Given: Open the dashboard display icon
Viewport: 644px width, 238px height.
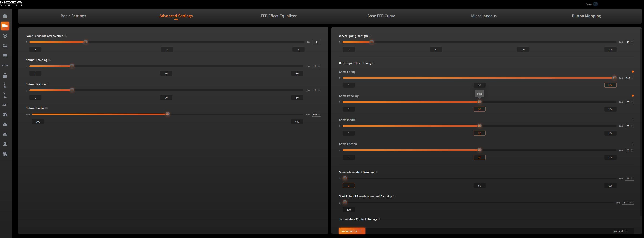Looking at the screenshot, I should [x=5, y=55].
